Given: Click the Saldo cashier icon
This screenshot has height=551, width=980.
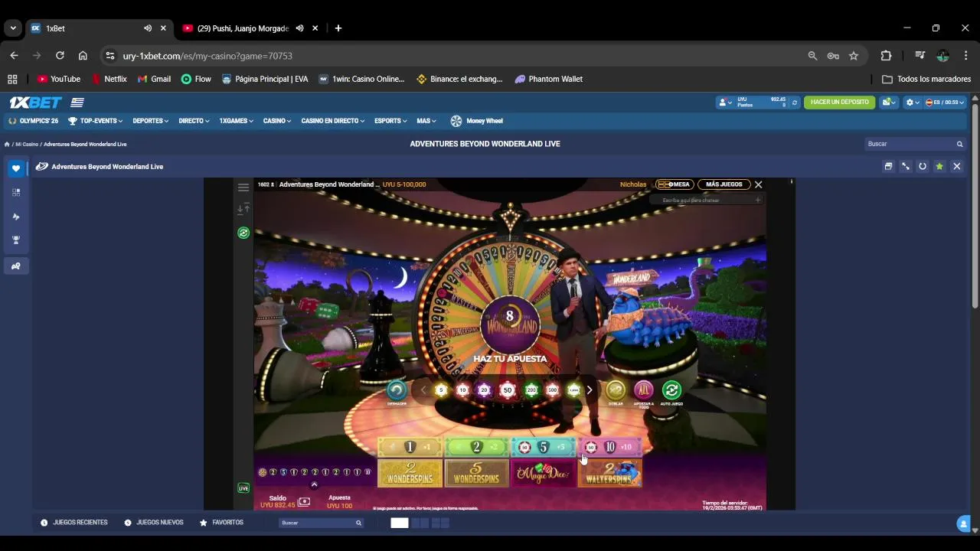Looking at the screenshot, I should click(x=304, y=502).
